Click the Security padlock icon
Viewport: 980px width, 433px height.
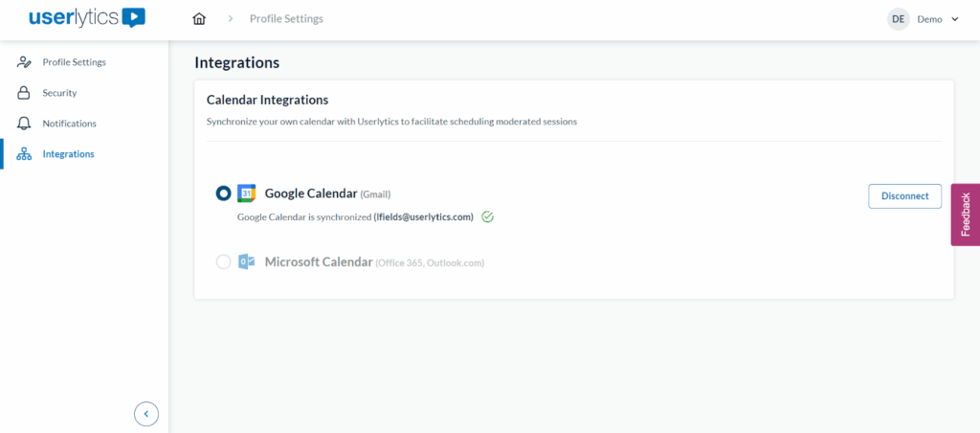(x=24, y=93)
